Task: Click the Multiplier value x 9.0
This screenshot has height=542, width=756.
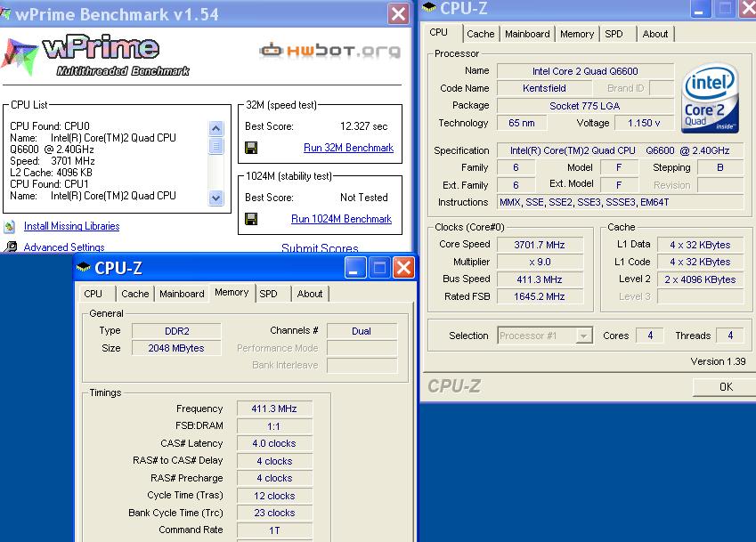Action: (x=540, y=262)
